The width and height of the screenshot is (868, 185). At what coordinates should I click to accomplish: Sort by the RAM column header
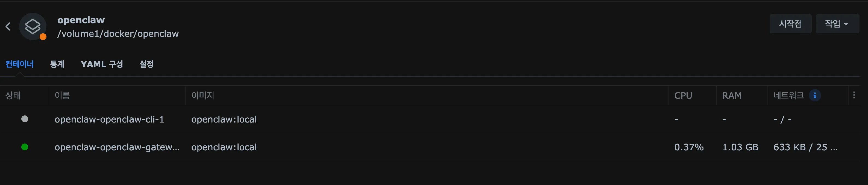[732, 96]
